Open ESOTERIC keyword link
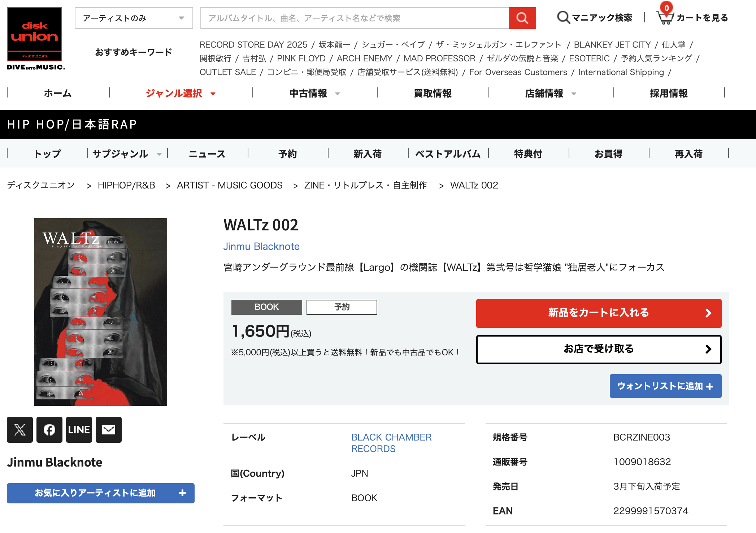 [x=589, y=58]
